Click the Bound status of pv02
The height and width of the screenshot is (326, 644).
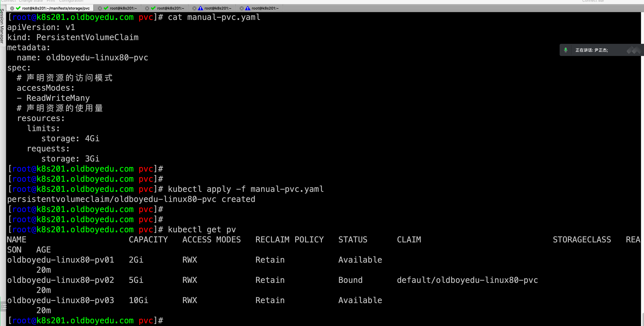[350, 280]
